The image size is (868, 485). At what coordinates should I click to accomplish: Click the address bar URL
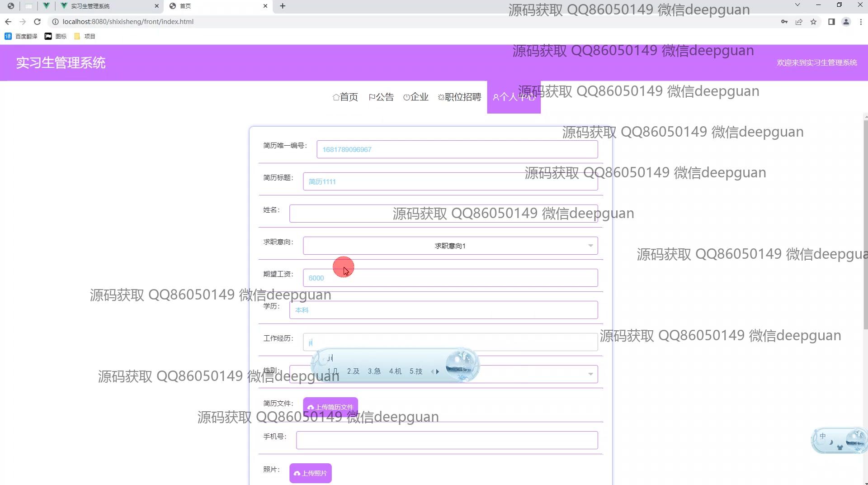128,22
